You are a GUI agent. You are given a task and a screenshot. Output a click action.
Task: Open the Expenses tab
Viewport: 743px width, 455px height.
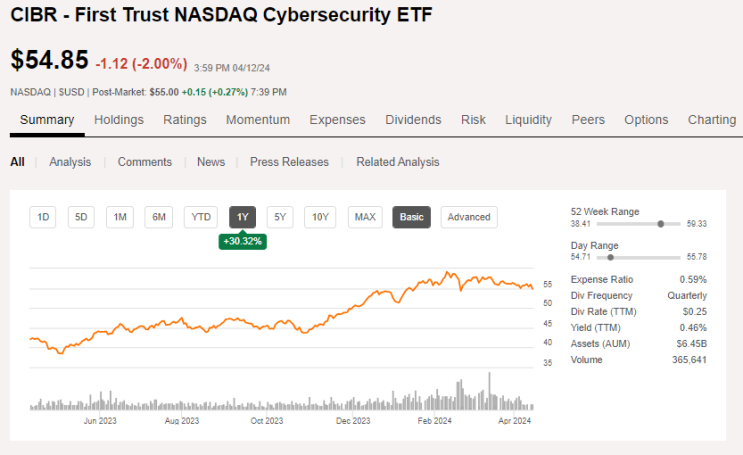click(337, 120)
